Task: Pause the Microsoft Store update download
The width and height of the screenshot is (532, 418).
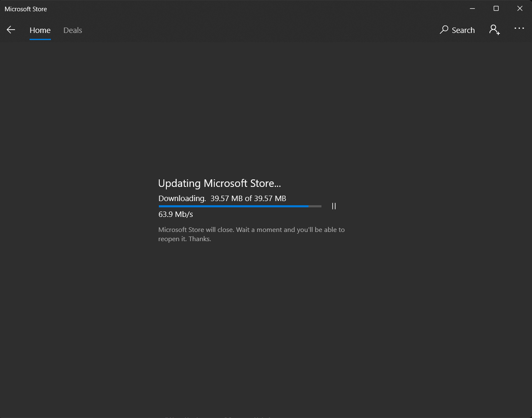Action: [334, 206]
